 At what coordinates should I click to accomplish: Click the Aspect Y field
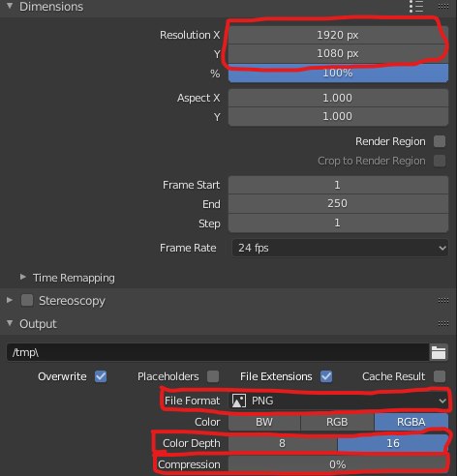tap(338, 116)
